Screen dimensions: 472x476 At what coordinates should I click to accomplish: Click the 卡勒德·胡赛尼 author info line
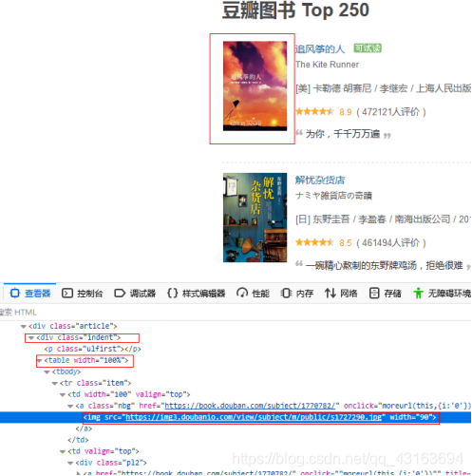[383, 88]
